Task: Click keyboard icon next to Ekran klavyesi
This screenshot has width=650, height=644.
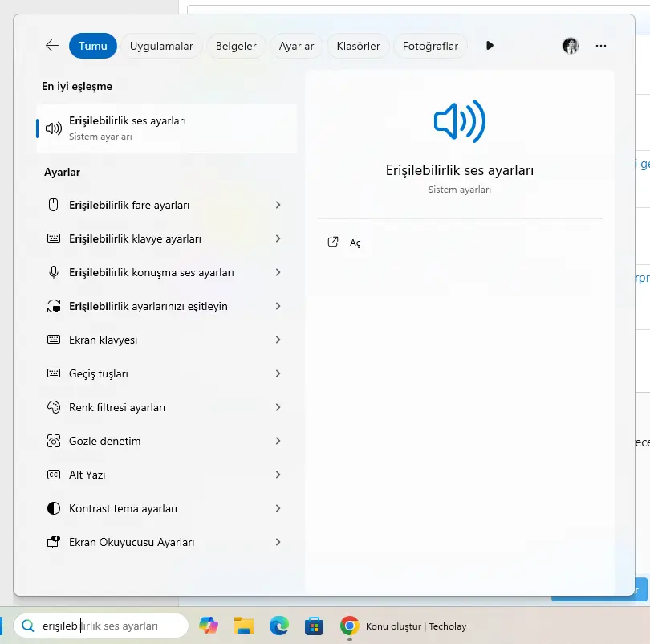Action: point(54,340)
